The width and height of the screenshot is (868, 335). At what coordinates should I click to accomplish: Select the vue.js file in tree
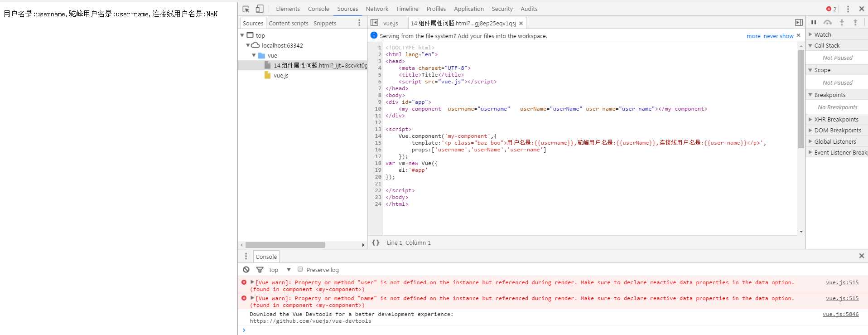coord(281,75)
